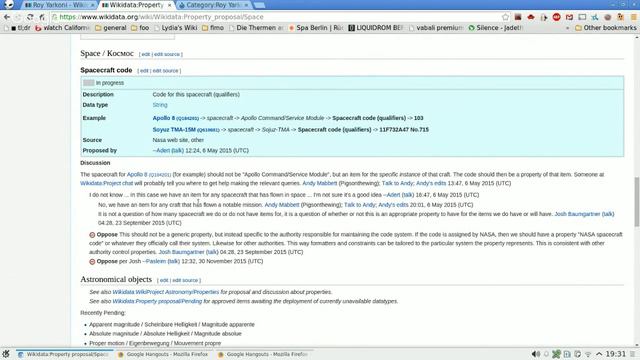Viewport: 640px width, 360px height.
Task: Open Adert's talk link in Proposed by row
Action: pyautogui.click(x=177, y=151)
